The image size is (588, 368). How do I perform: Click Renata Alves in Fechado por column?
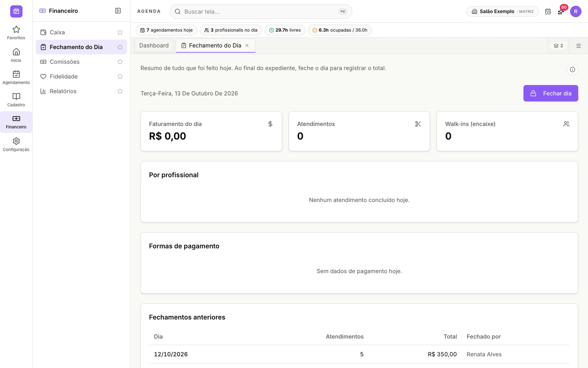click(x=484, y=354)
